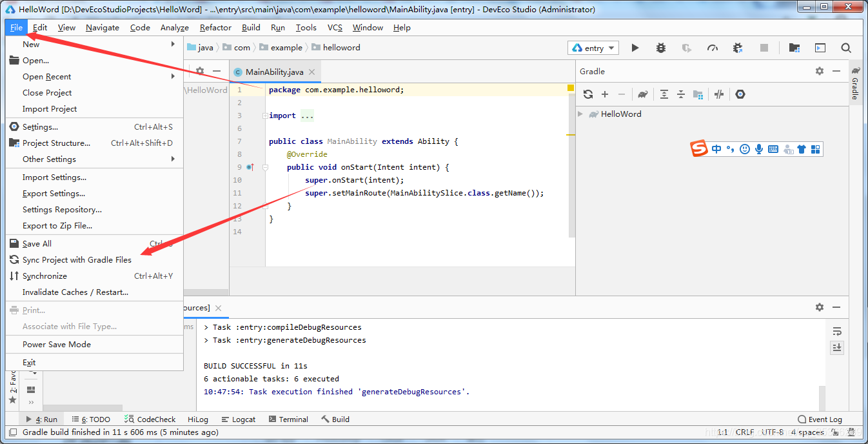Click the override gutter marker on line 9
The height and width of the screenshot is (444, 868).
[251, 167]
